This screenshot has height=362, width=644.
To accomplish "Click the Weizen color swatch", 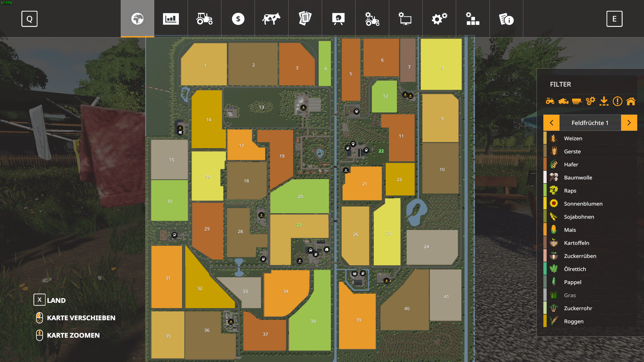I will (545, 138).
